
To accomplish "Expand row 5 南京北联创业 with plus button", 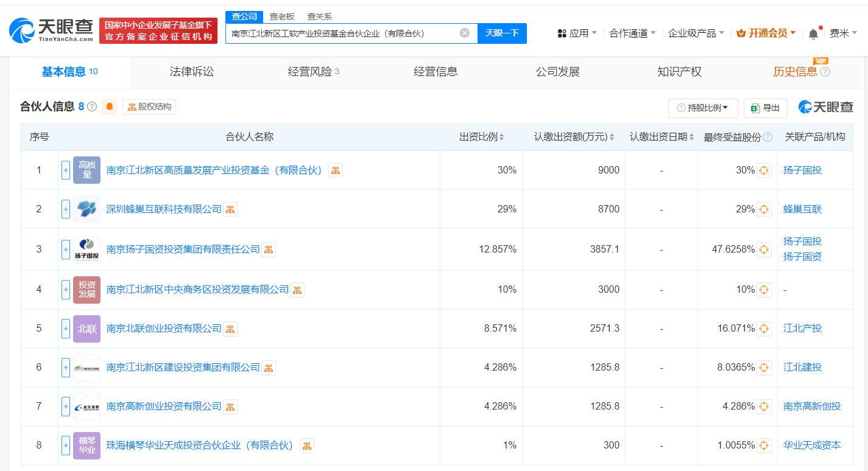I will (x=66, y=329).
